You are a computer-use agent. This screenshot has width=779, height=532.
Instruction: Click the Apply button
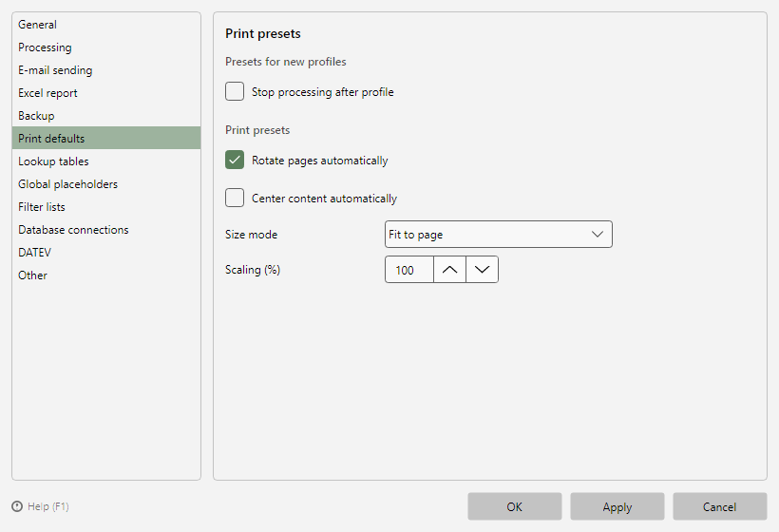click(x=617, y=506)
